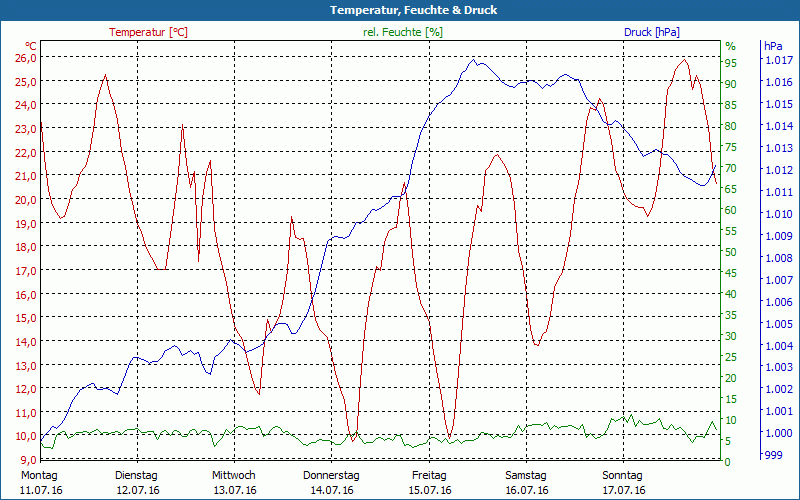Select the blue "Druck [hPa]" legend label
The image size is (800, 500).
click(x=651, y=32)
